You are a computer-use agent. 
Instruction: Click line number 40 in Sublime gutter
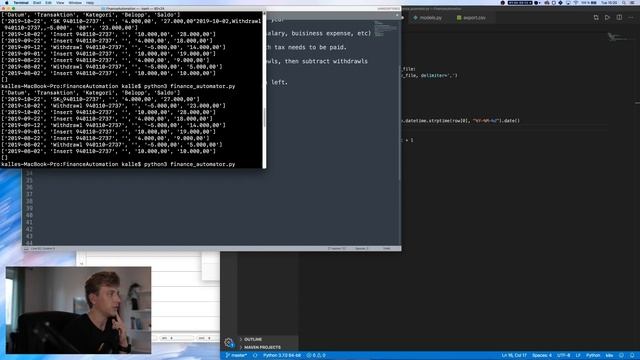tap(29, 215)
